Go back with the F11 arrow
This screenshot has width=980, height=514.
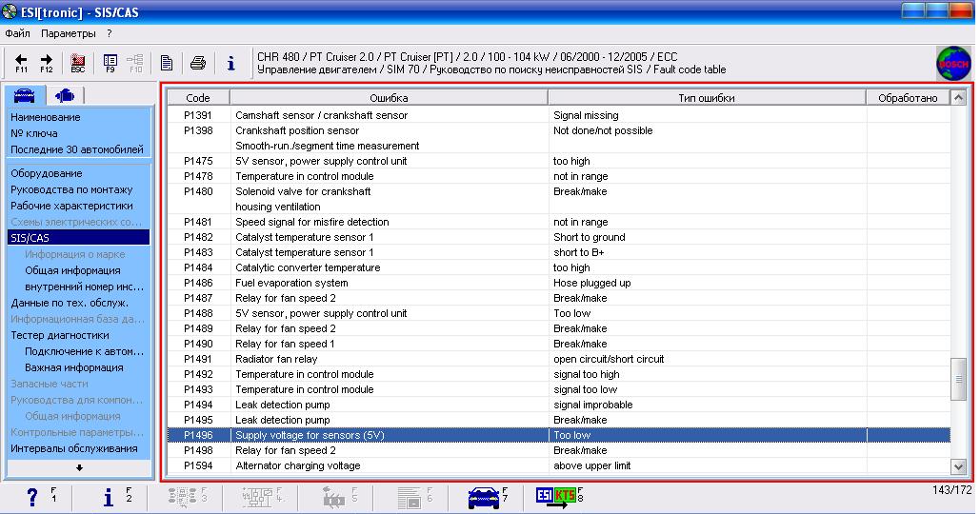(x=21, y=63)
